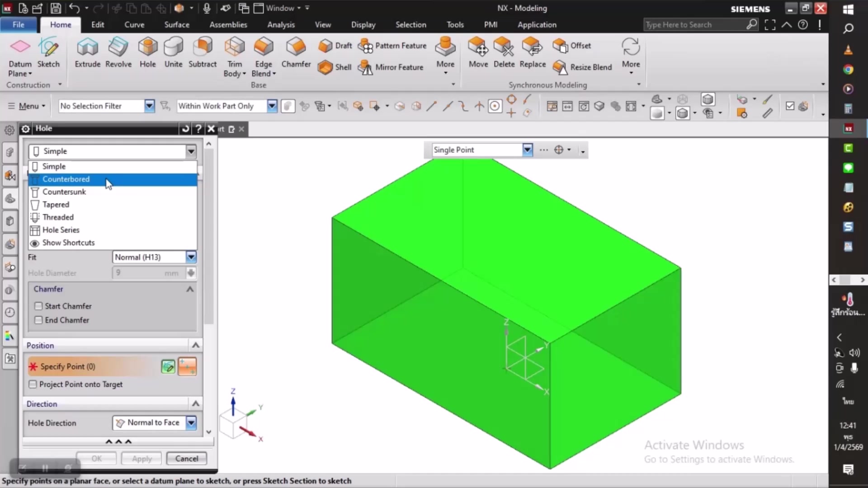Image resolution: width=868 pixels, height=488 pixels.
Task: Click the Delete face tool
Action: pos(504,53)
